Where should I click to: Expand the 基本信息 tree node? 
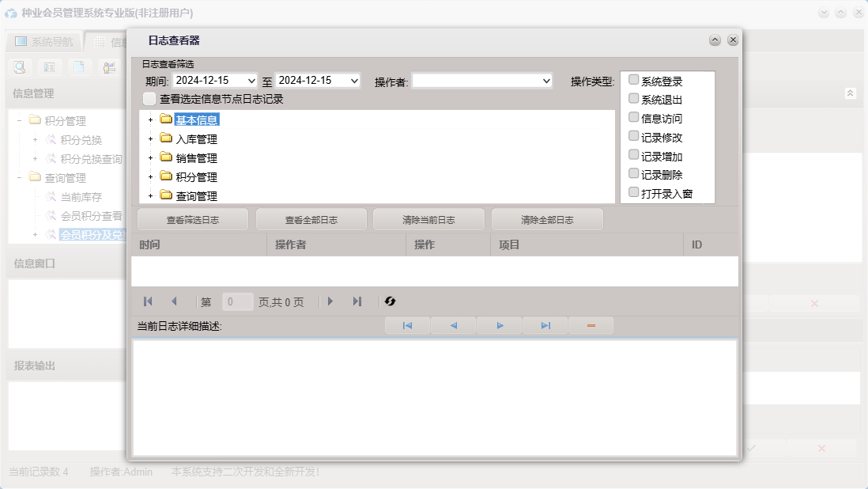tap(150, 120)
